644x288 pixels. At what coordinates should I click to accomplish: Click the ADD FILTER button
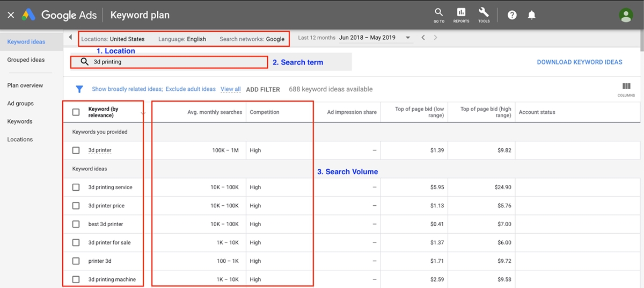click(x=263, y=89)
